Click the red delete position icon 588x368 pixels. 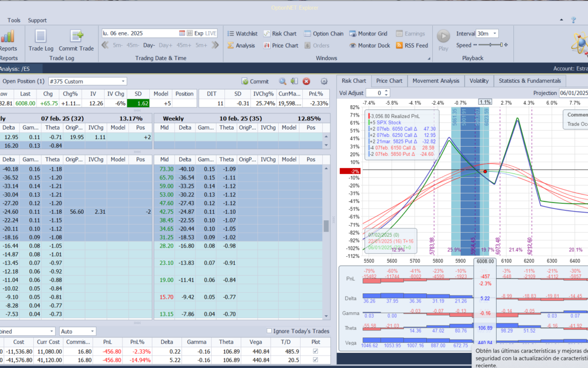(x=307, y=81)
